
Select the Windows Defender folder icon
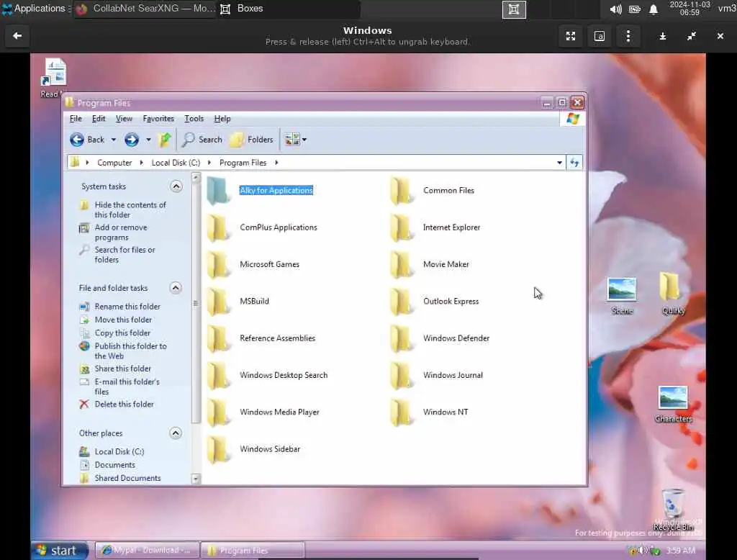[402, 338]
